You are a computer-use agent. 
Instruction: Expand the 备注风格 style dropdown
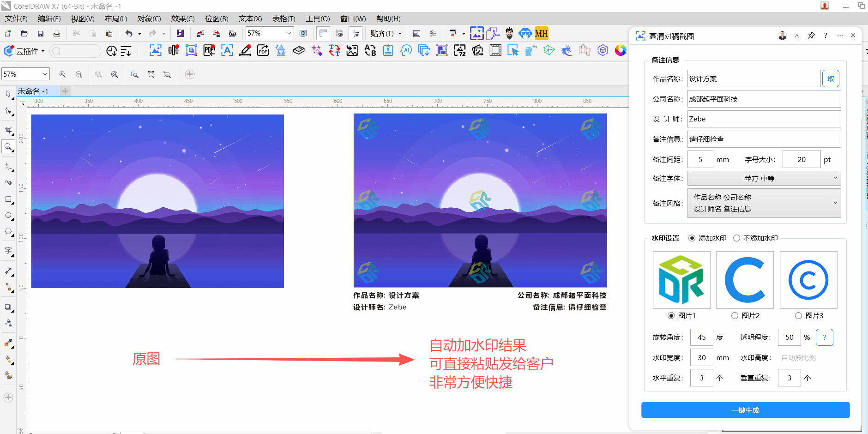(764, 203)
